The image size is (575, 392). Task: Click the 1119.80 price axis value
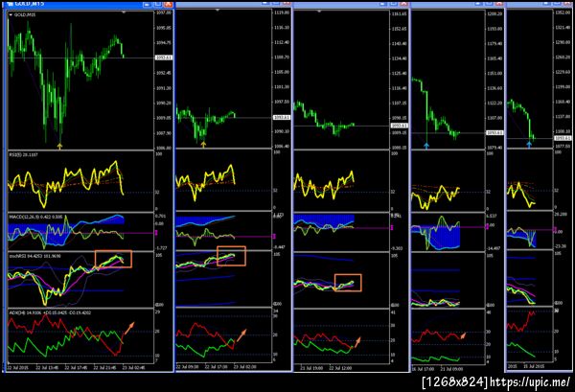pos(282,12)
